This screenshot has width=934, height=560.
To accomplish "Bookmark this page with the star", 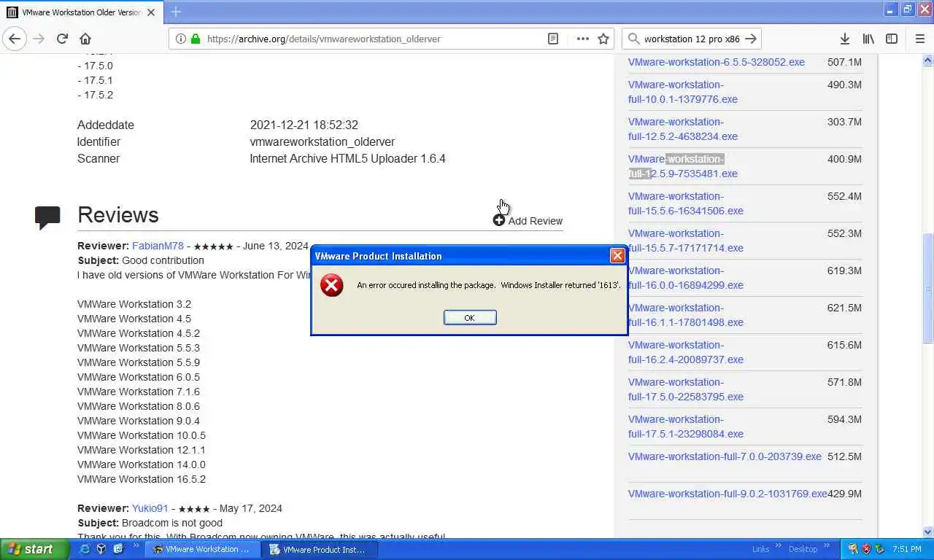I will tap(603, 39).
